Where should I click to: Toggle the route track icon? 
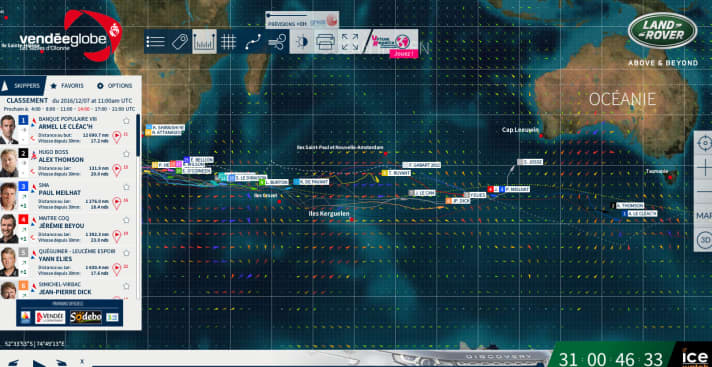pos(253,42)
